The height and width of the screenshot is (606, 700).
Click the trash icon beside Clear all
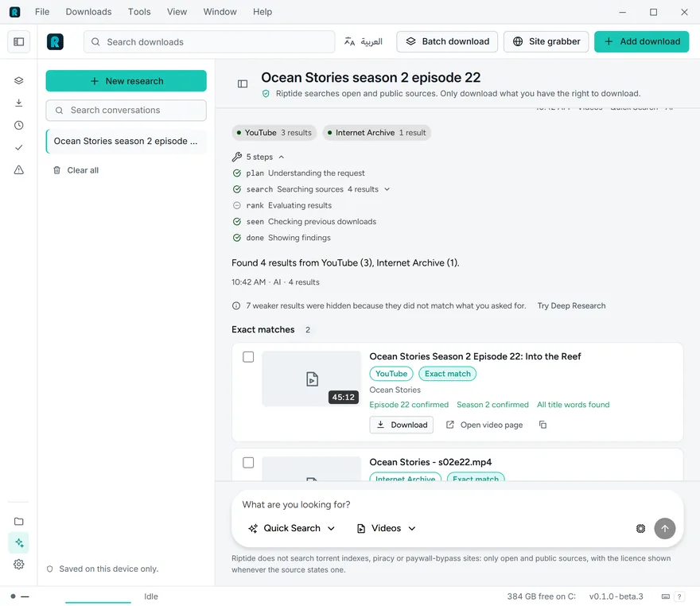point(56,170)
